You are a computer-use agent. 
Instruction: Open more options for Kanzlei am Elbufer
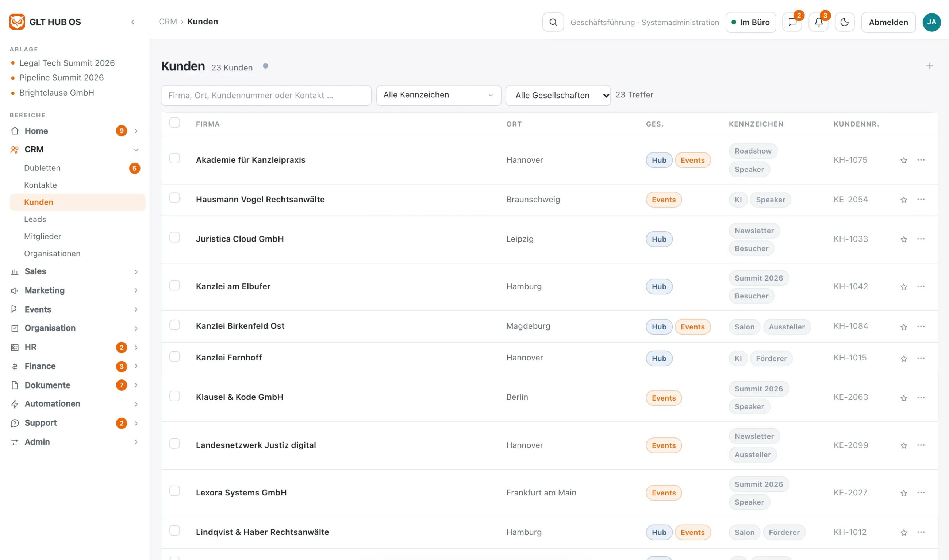click(x=921, y=286)
